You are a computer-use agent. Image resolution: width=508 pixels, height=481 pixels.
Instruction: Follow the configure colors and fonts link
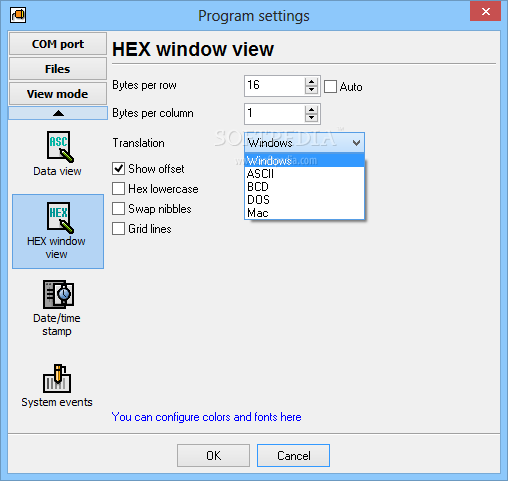[206, 417]
